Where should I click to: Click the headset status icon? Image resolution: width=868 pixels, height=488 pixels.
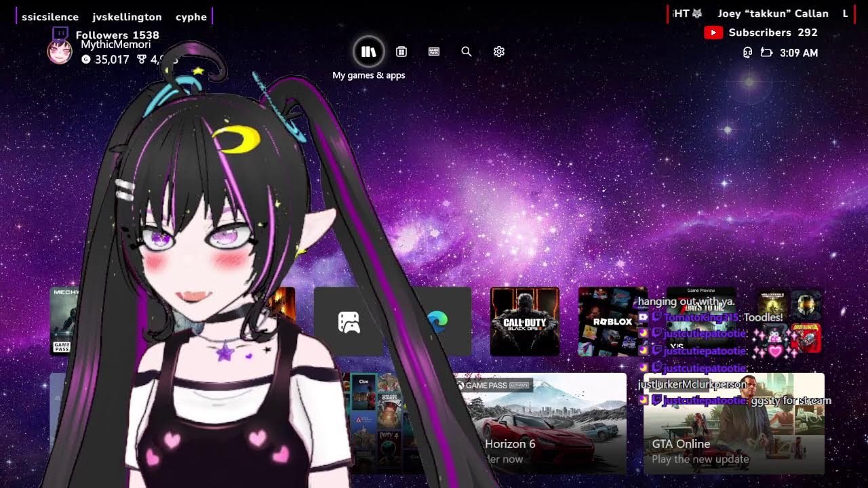pos(747,53)
